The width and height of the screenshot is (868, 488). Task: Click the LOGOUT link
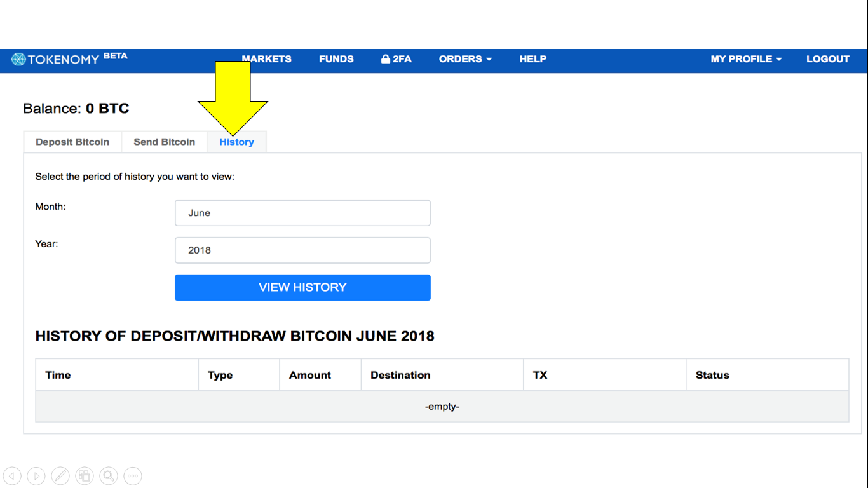tap(828, 58)
